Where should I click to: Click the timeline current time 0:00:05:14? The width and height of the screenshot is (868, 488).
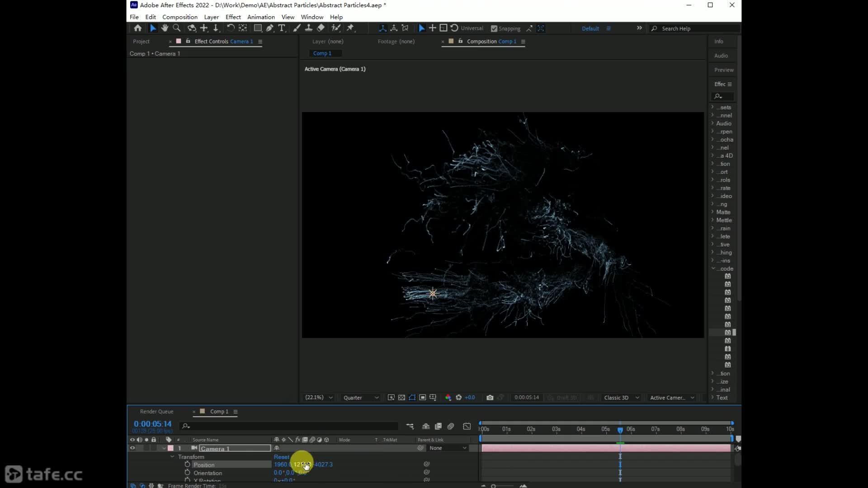pos(152,424)
